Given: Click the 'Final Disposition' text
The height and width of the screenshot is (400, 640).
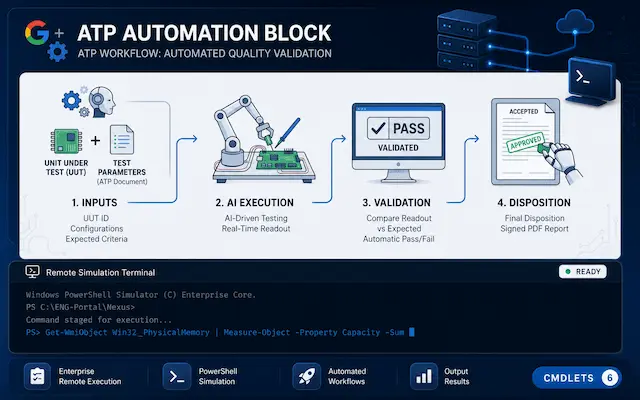Looking at the screenshot, I should click(534, 218).
